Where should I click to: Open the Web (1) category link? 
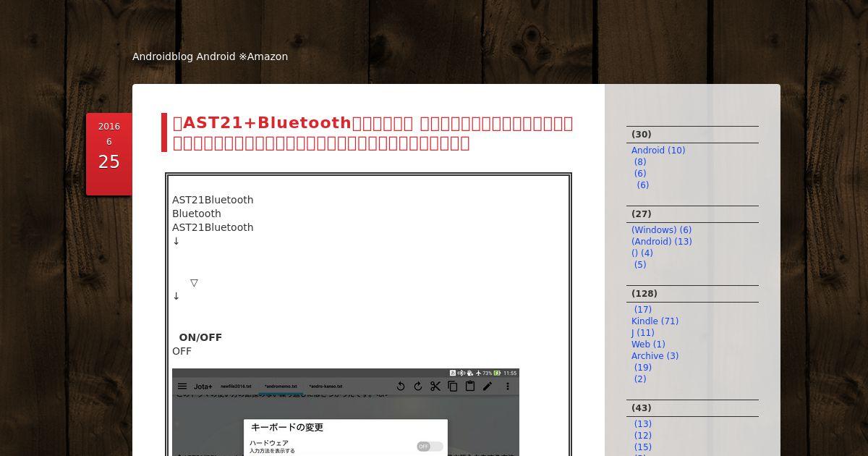pyautogui.click(x=648, y=345)
